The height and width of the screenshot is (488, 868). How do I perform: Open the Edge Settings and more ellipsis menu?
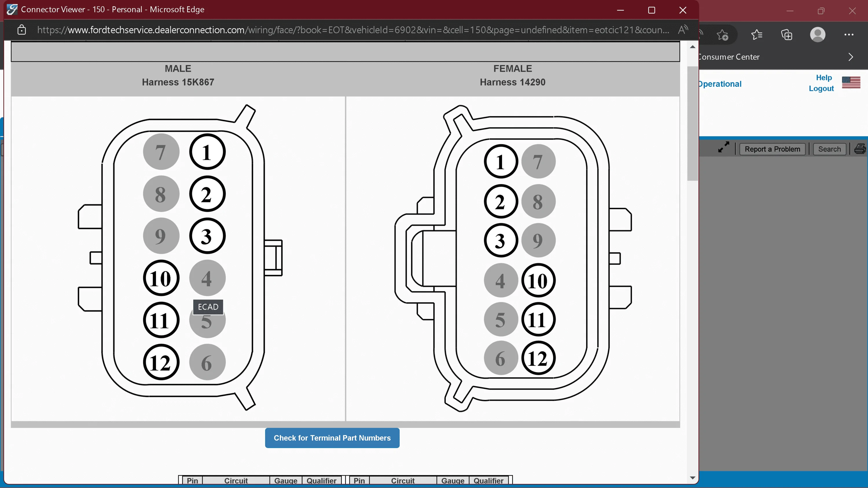click(x=849, y=34)
